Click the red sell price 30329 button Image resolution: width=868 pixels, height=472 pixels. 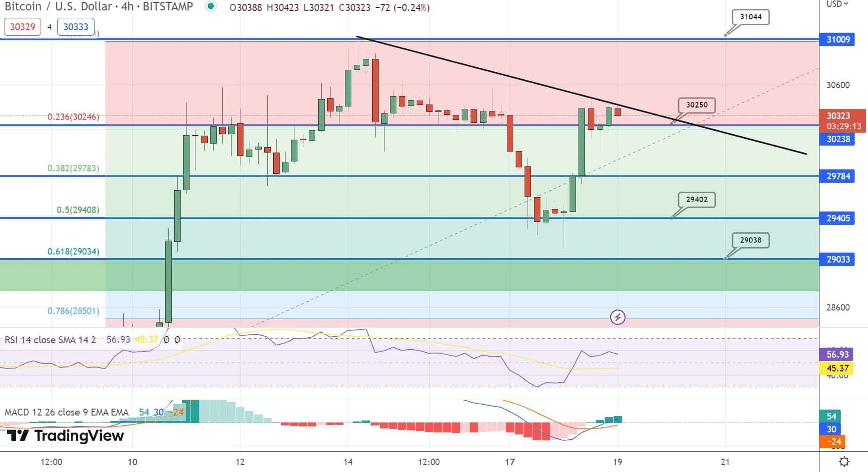point(22,27)
